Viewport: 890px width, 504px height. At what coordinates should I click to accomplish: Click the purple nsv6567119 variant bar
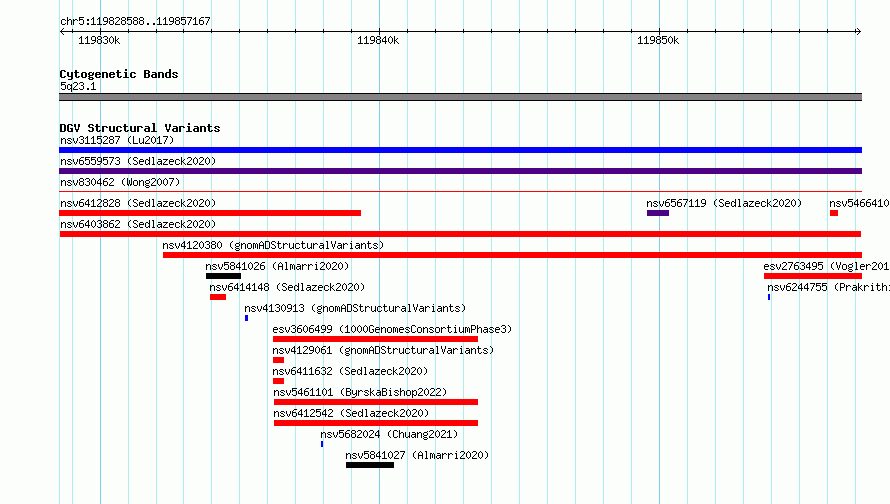click(658, 213)
